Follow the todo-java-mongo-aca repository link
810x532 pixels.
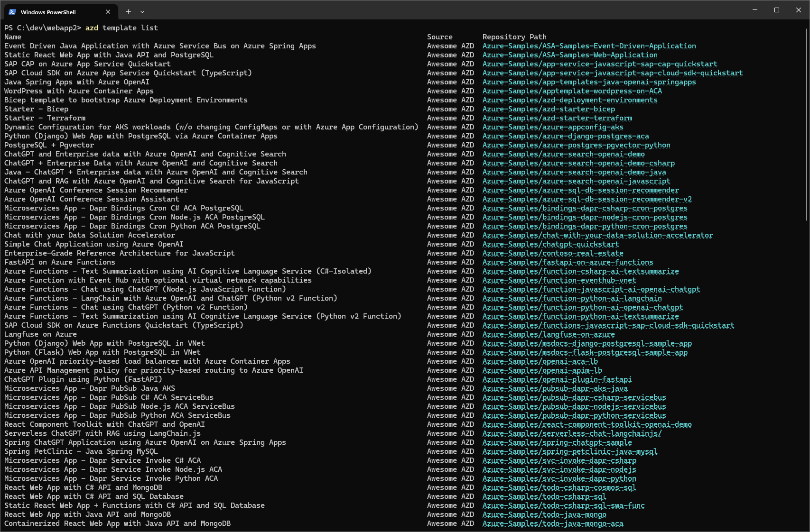click(553, 523)
